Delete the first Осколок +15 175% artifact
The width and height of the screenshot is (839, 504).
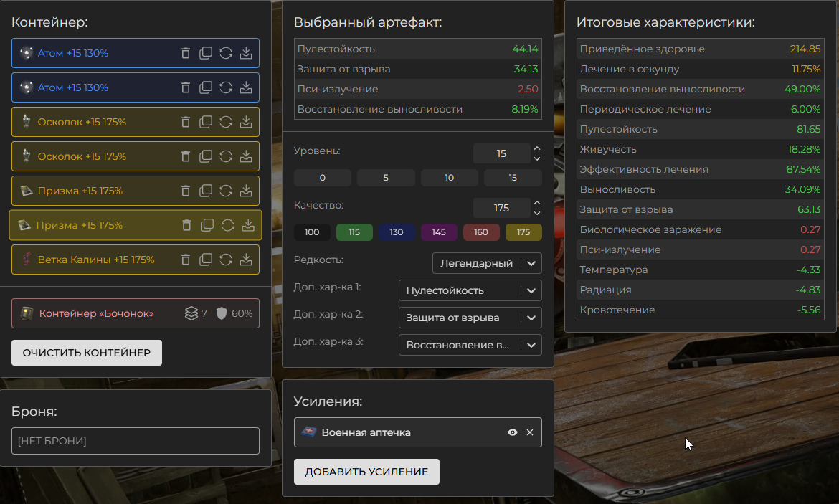pos(186,122)
